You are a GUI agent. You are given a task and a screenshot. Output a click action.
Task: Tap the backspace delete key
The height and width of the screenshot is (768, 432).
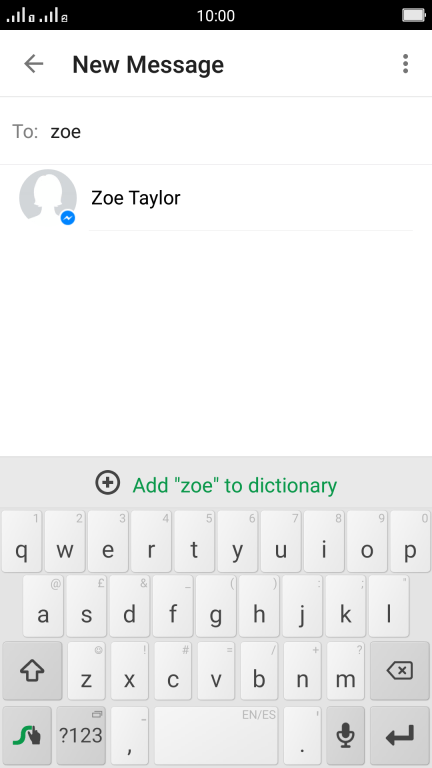click(400, 671)
